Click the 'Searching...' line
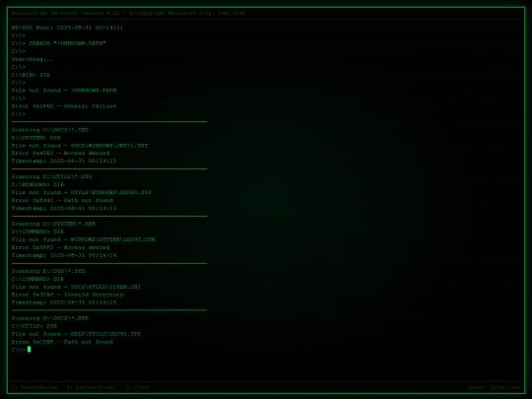This screenshot has width=532, height=399. 33,59
